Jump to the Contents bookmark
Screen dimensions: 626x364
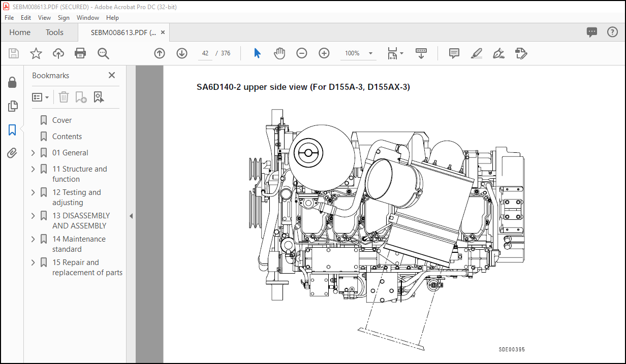pos(67,137)
